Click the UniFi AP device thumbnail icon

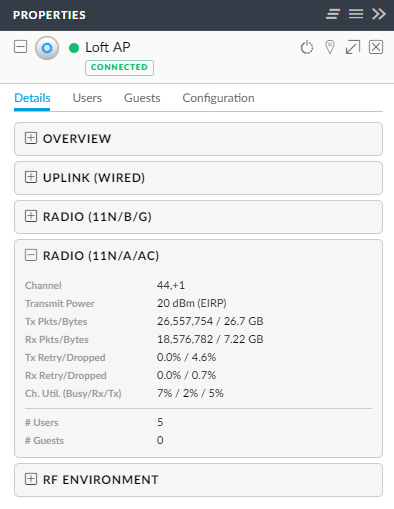[x=47, y=48]
